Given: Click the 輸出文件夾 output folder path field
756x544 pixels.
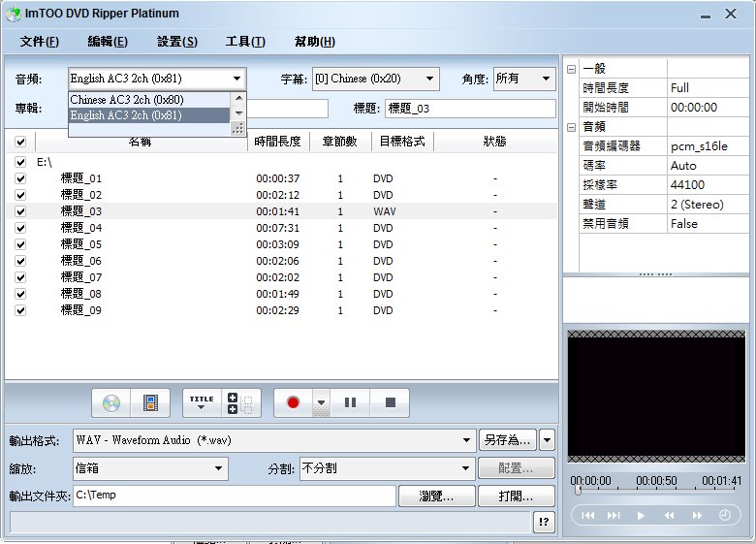Looking at the screenshot, I should coord(235,496).
